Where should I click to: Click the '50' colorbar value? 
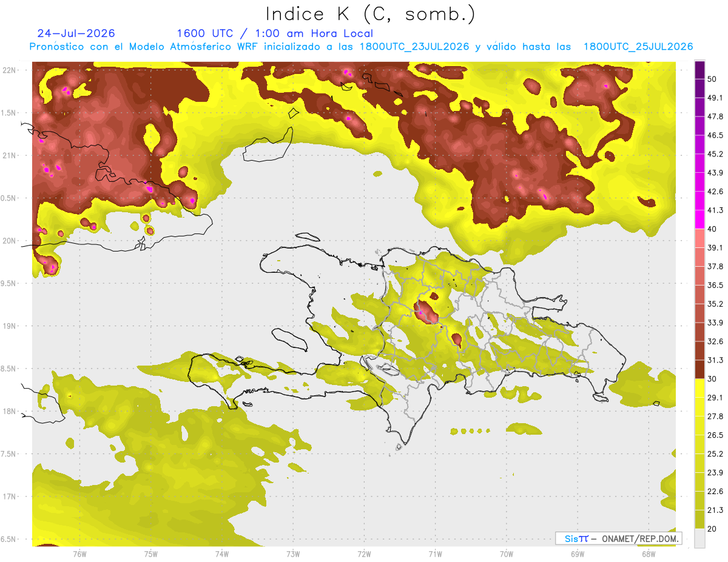(712, 79)
